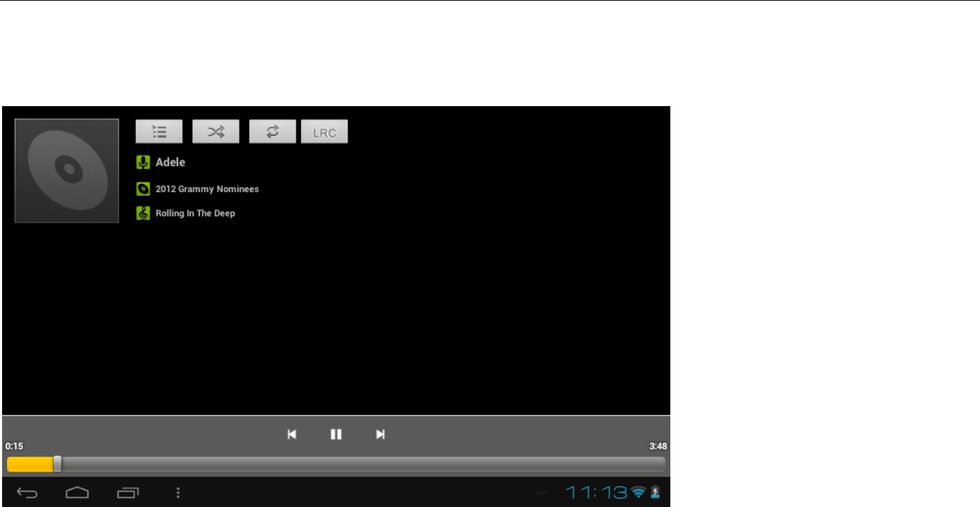
Task: Click the green song treble clef icon
Action: [143, 213]
